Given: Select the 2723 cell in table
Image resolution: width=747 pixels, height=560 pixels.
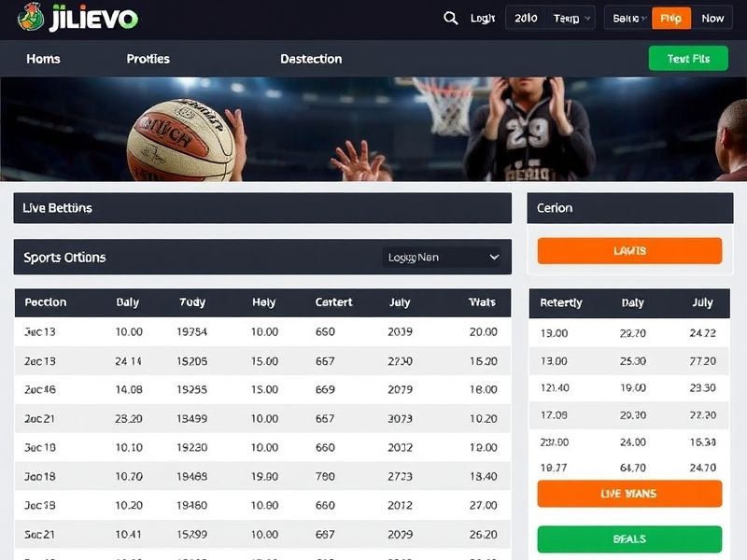Looking at the screenshot, I should [401, 476].
